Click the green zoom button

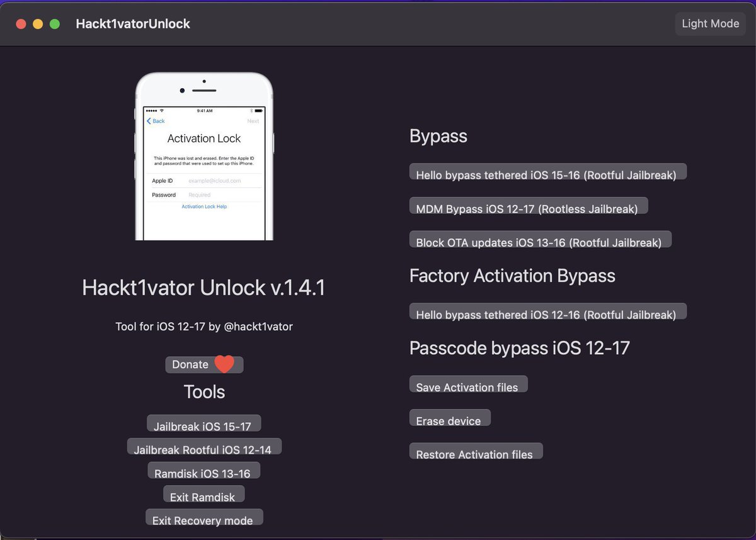pyautogui.click(x=54, y=23)
